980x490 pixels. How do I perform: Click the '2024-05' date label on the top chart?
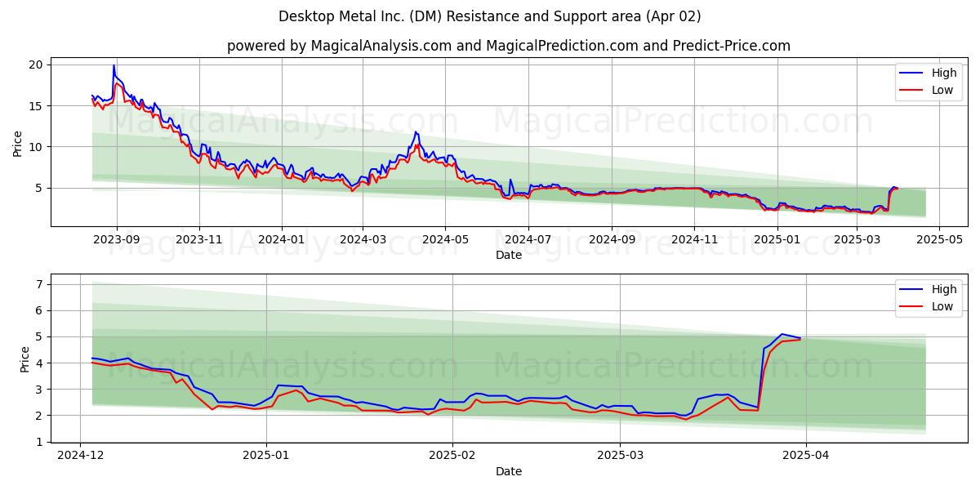pos(445,240)
